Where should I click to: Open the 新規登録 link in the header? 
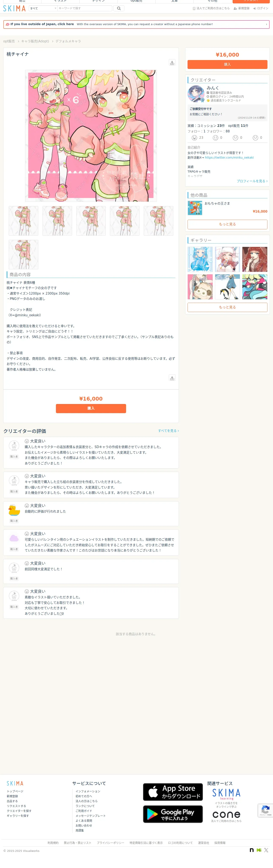pos(242,9)
